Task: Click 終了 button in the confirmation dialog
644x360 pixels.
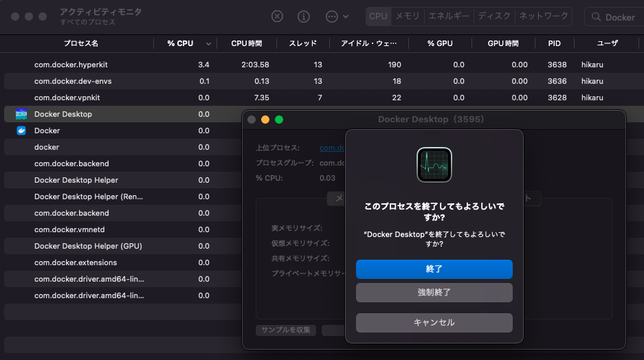Action: (x=434, y=269)
